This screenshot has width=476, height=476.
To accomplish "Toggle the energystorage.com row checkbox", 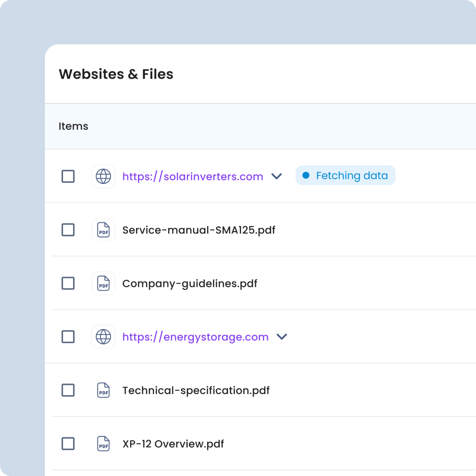I will [x=68, y=337].
